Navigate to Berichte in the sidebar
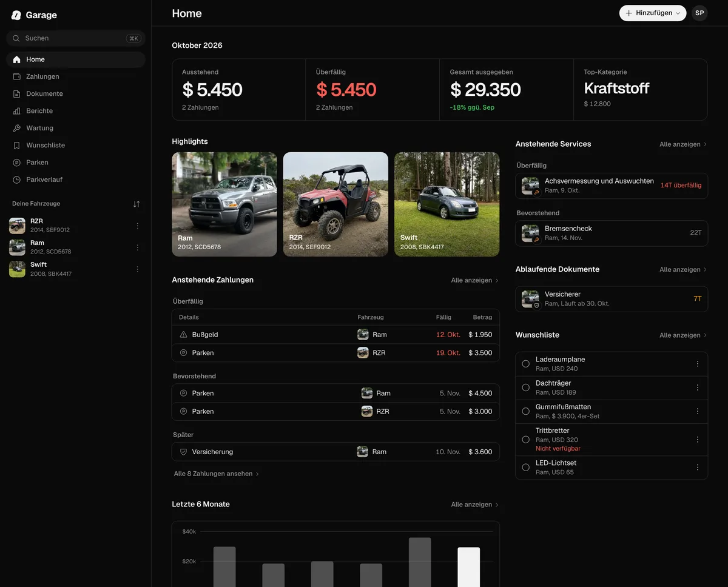 click(x=76, y=111)
